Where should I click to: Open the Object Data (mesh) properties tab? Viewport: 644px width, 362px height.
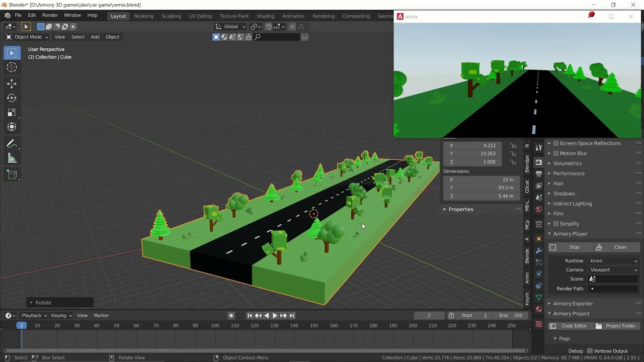[539, 298]
